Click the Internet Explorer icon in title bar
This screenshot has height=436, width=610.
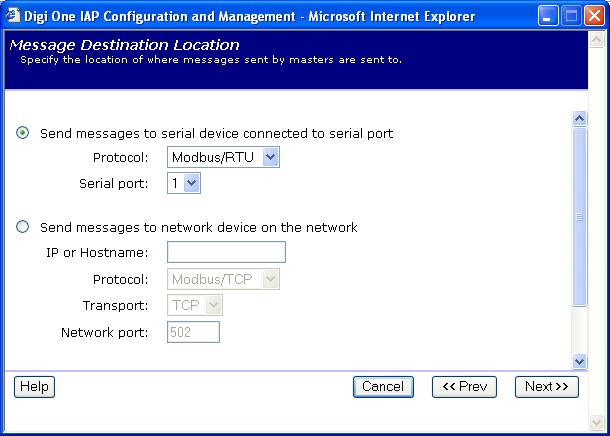[13, 15]
